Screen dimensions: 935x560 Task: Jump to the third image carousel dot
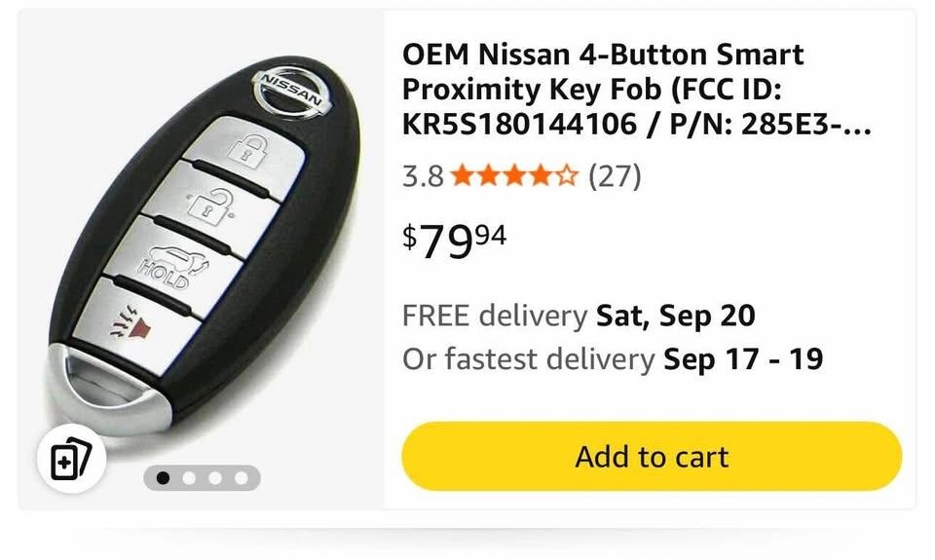point(214,477)
